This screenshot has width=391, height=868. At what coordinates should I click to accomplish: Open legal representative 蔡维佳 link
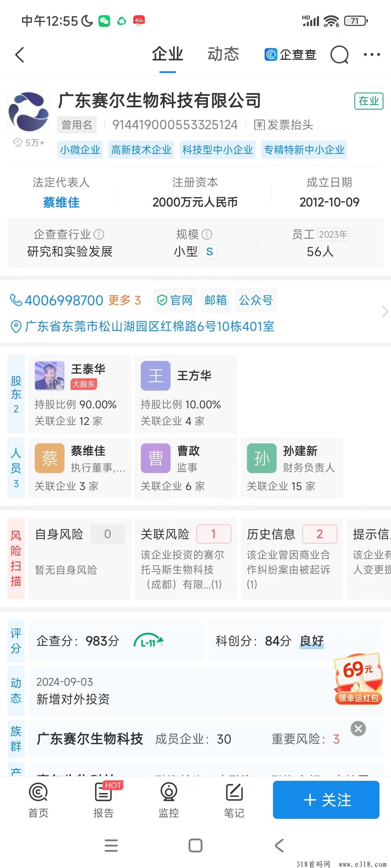(x=61, y=202)
